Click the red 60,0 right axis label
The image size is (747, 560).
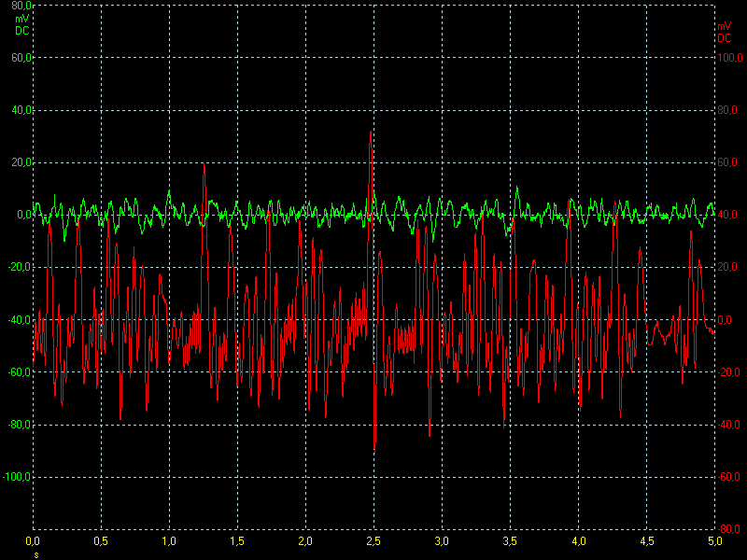[727, 162]
